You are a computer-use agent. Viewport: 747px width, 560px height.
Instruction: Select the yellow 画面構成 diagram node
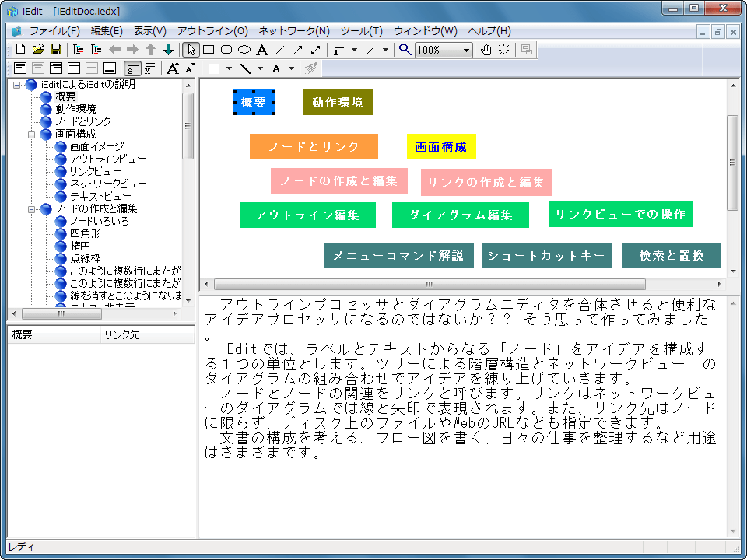click(x=441, y=147)
